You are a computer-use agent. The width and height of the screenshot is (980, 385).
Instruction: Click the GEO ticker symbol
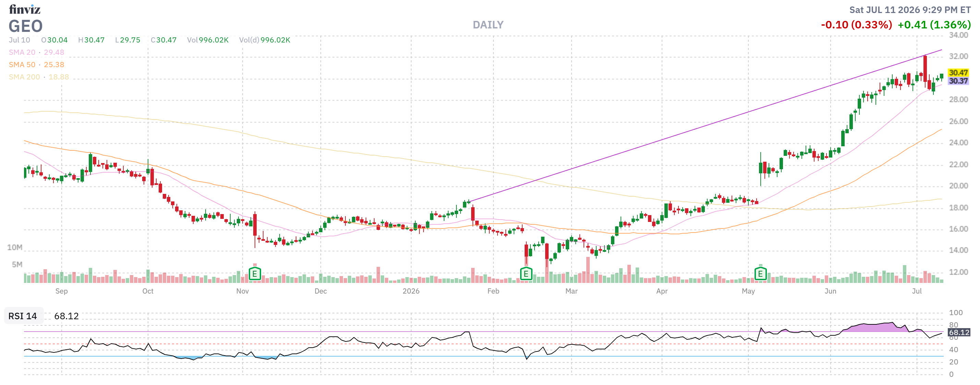point(25,26)
